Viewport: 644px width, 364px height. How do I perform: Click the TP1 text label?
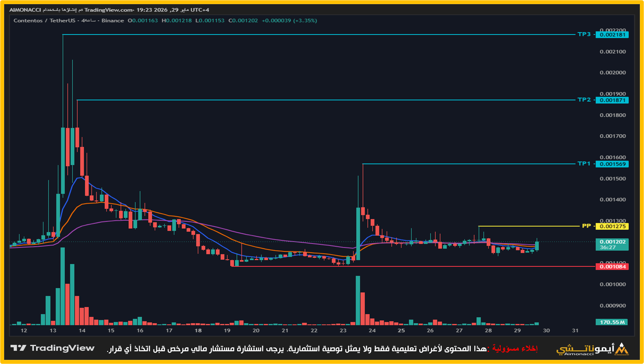click(584, 163)
